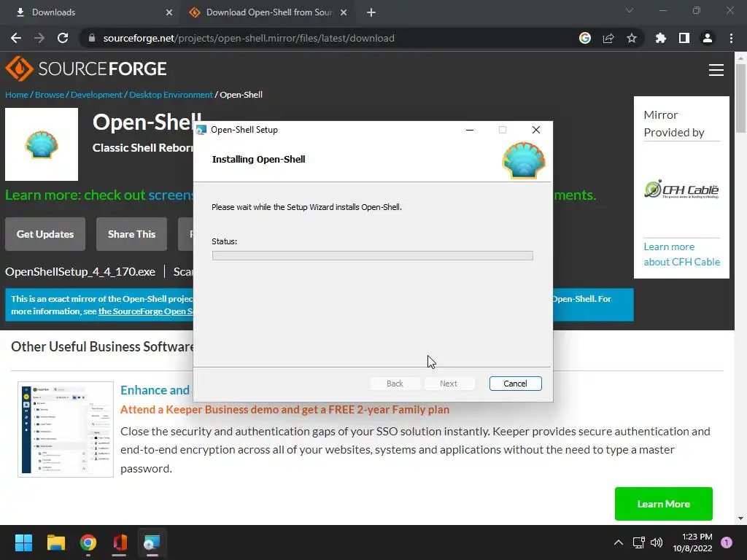Click the page vertical scrollbar thumb
Viewport: 747px width, 560px height.
click(740, 98)
